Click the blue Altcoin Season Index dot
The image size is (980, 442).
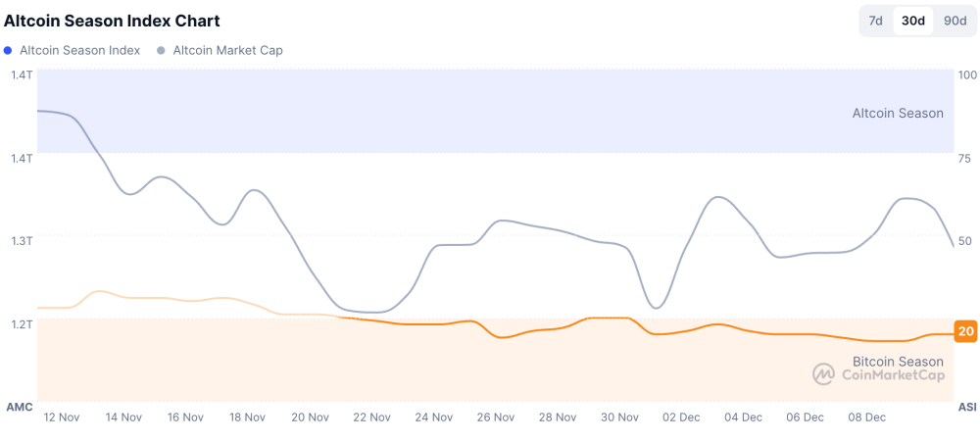[9, 50]
